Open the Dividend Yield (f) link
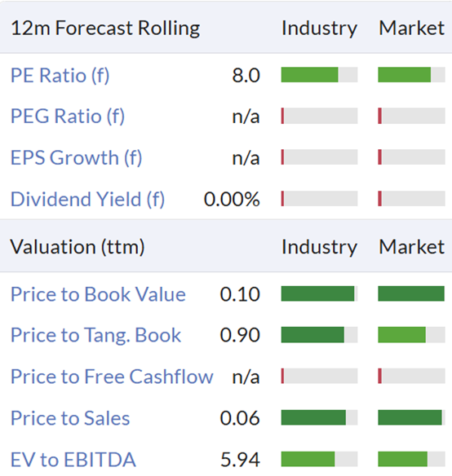The width and height of the screenshot is (452, 476). coord(87,199)
